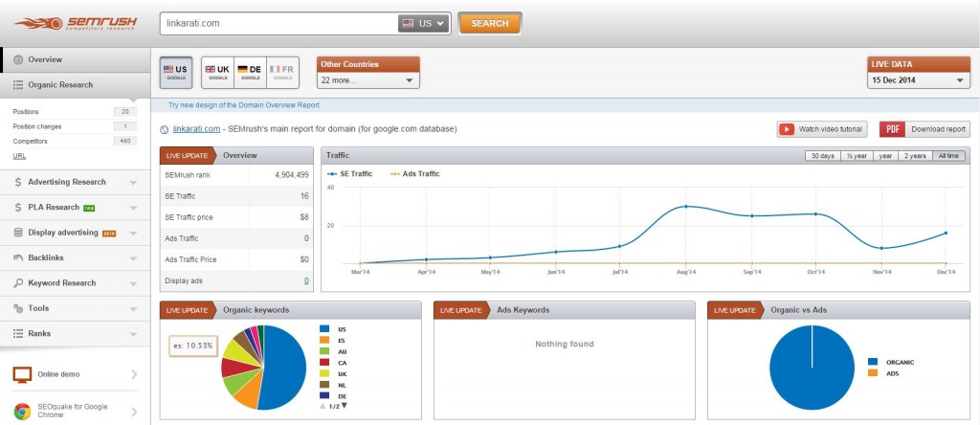Switch to the DE Google database

click(x=249, y=72)
